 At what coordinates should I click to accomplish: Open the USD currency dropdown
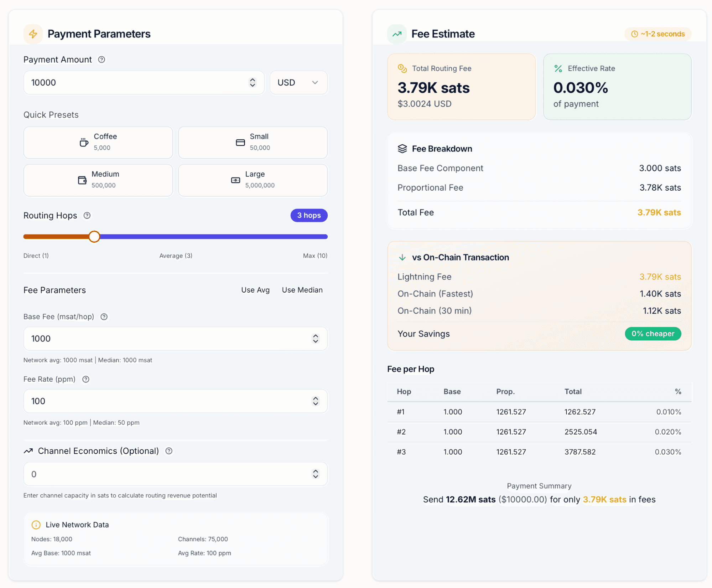tap(298, 83)
